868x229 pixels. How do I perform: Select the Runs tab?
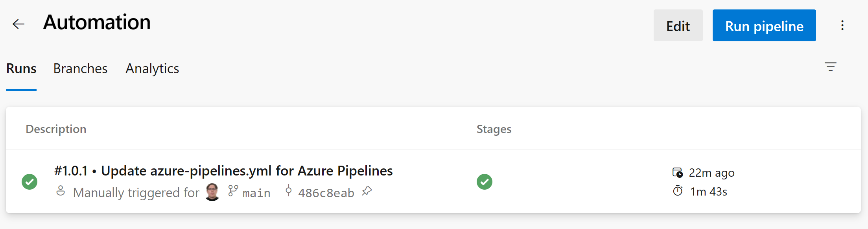[21, 68]
